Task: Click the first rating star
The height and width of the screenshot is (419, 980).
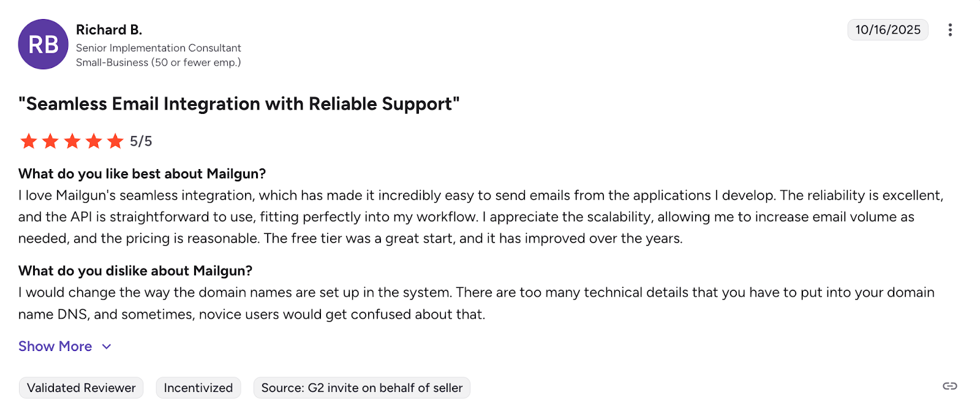Action: click(29, 142)
